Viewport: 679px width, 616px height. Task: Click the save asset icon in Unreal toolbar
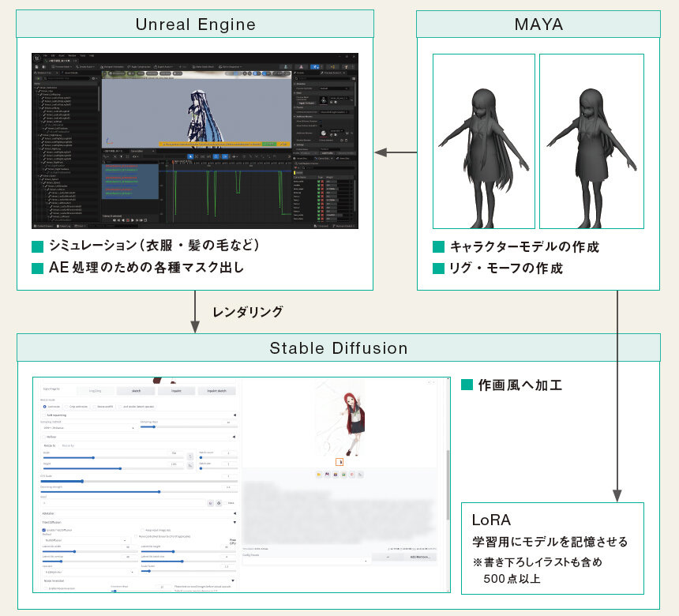point(37,67)
